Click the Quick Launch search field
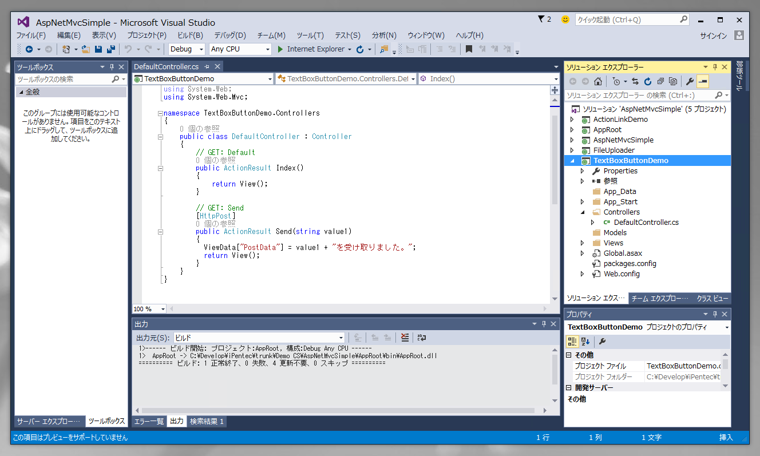This screenshot has width=760, height=456. [632, 19]
